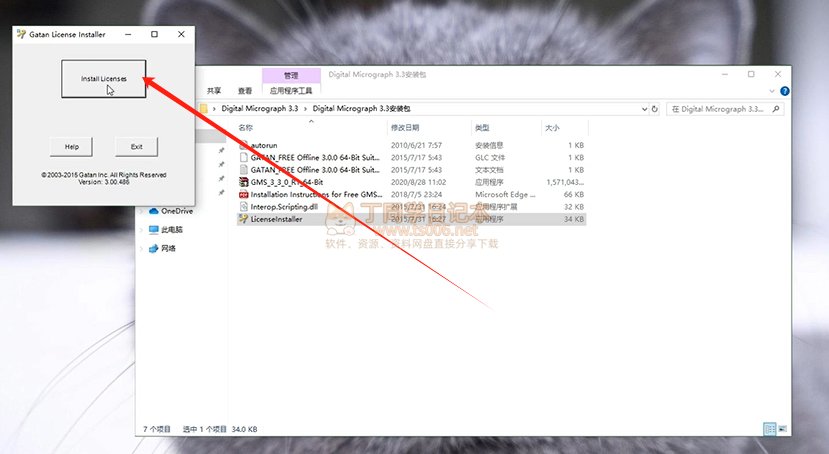
Task: Click the icon of the 文本文档 row
Action: 243,170
